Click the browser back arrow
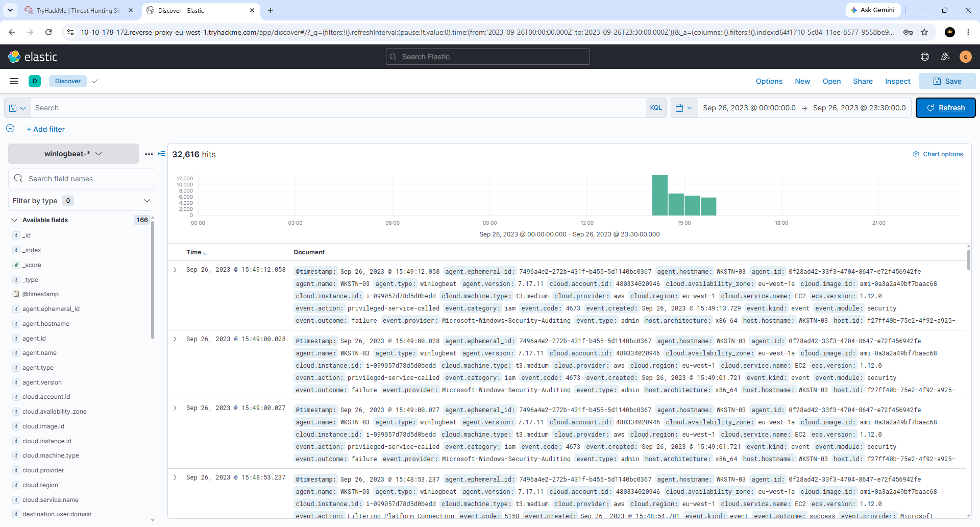 pos(12,32)
